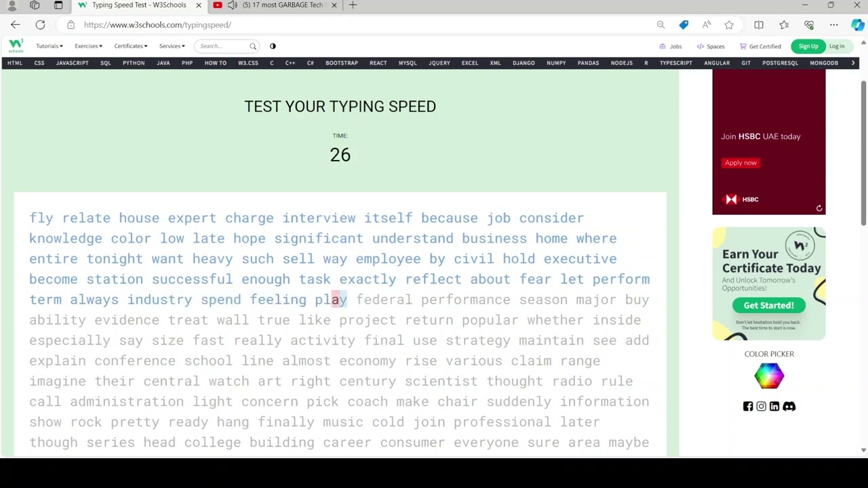The height and width of the screenshot is (488, 868).
Task: Open the DJANGO menu item
Action: click(524, 63)
